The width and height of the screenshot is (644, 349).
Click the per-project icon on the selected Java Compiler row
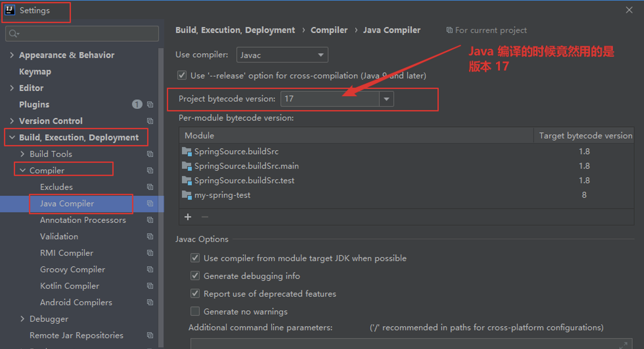150,203
